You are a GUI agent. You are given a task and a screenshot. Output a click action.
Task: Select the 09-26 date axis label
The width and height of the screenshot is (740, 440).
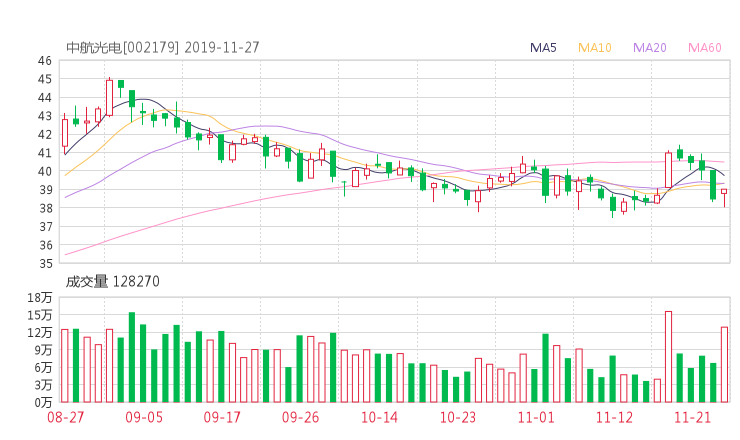(x=300, y=417)
